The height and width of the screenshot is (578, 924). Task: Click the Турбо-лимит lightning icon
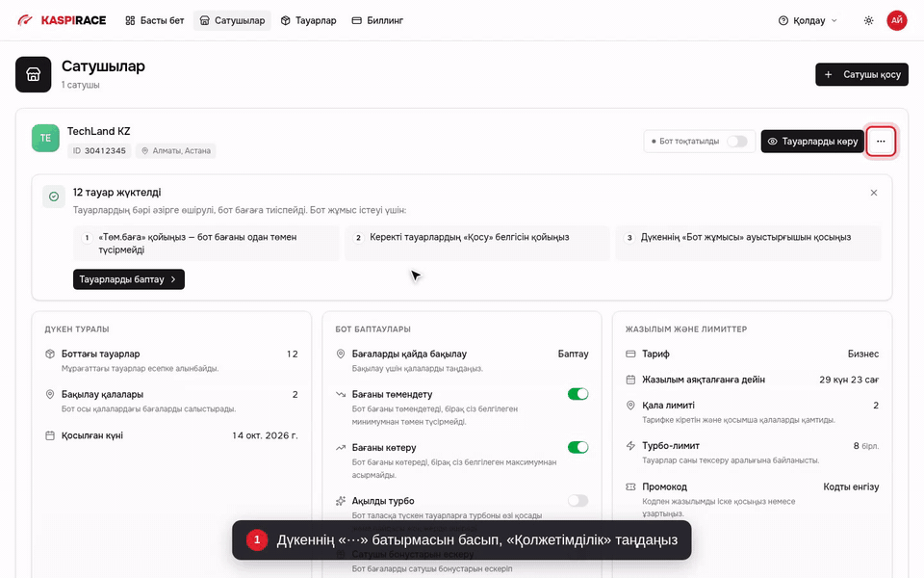pos(630,445)
